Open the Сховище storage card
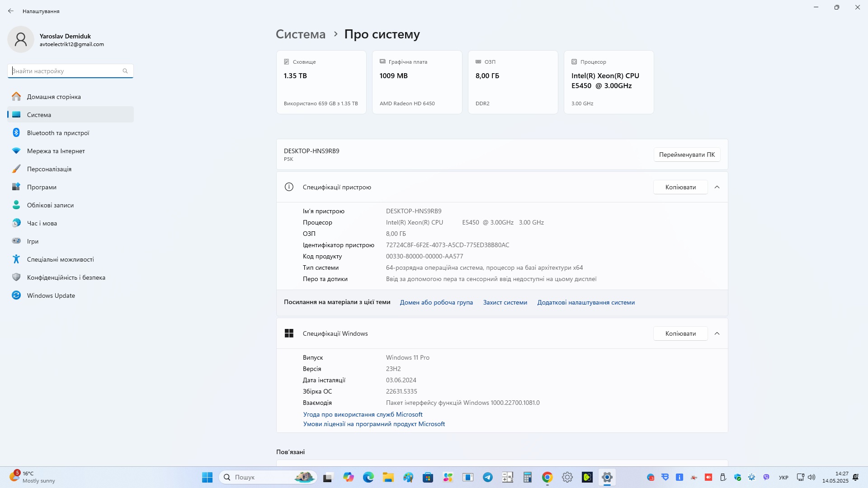 click(x=321, y=82)
